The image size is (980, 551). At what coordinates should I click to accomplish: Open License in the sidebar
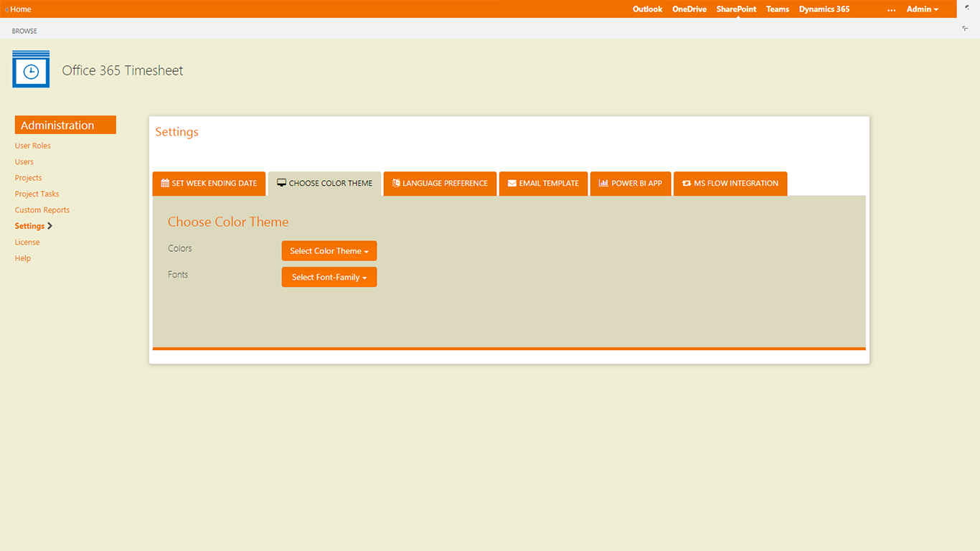(27, 242)
